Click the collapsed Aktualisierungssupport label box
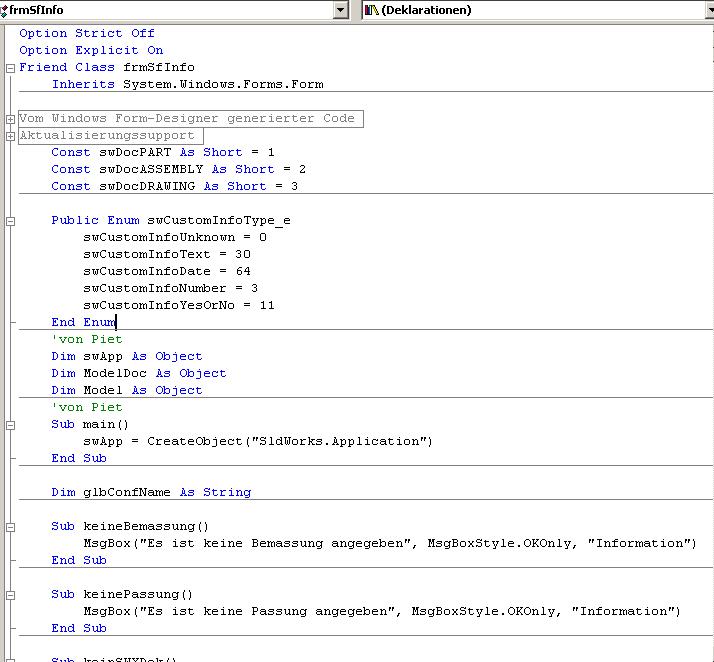The width and height of the screenshot is (714, 662). (x=109, y=136)
